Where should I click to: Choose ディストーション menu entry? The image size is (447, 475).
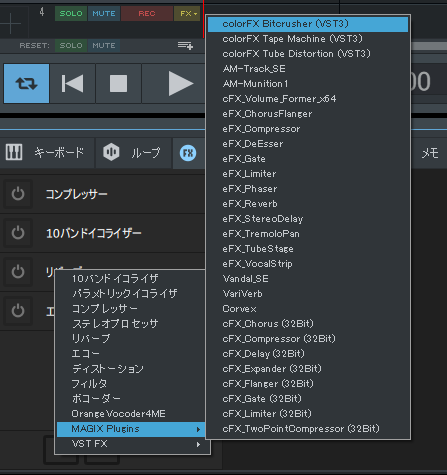click(131, 369)
